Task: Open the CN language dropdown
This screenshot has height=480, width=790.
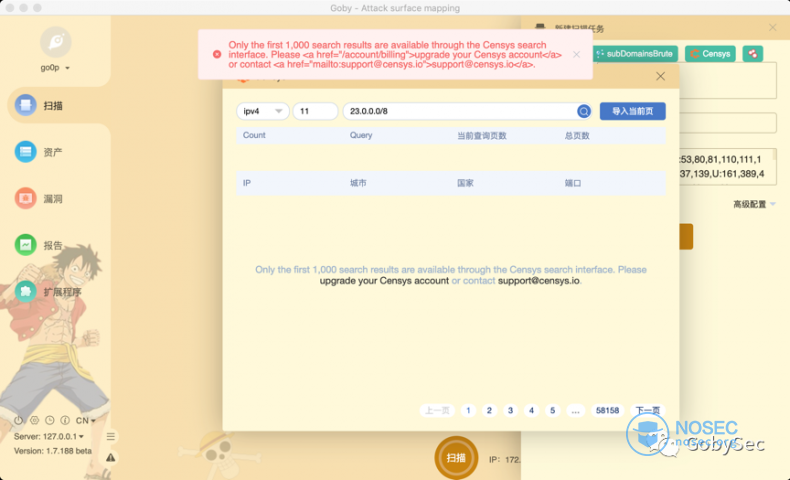Action: (85, 420)
